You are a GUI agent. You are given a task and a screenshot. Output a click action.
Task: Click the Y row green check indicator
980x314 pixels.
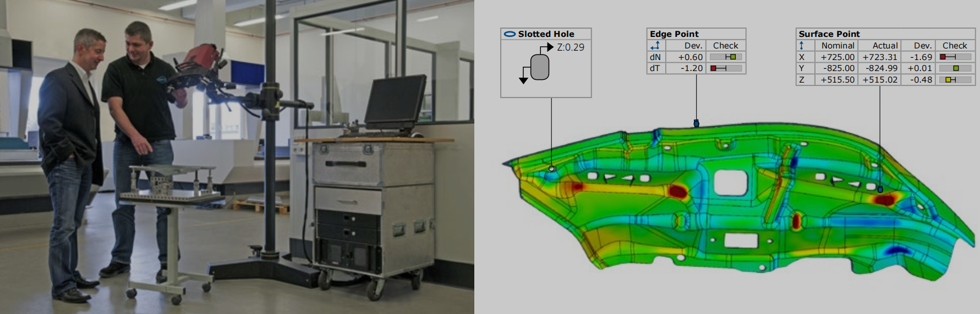click(x=956, y=68)
